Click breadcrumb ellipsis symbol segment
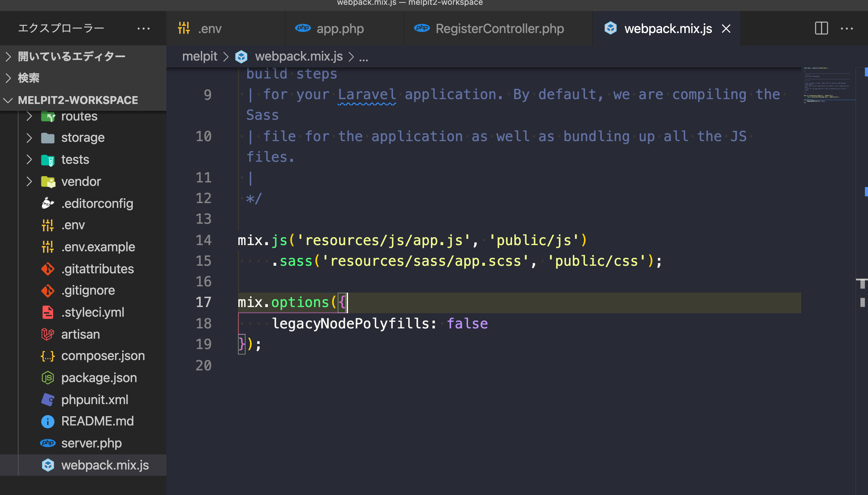868x495 pixels. 364,57
